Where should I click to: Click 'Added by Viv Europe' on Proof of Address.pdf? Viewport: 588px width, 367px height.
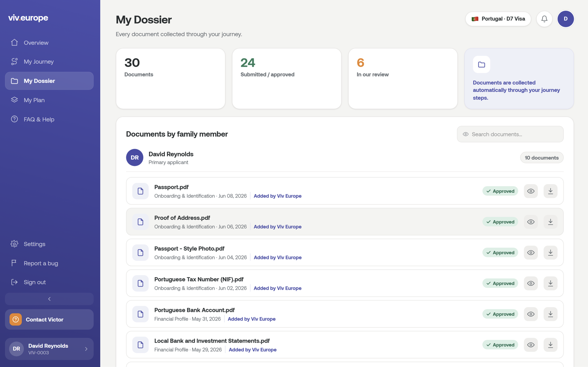click(277, 227)
